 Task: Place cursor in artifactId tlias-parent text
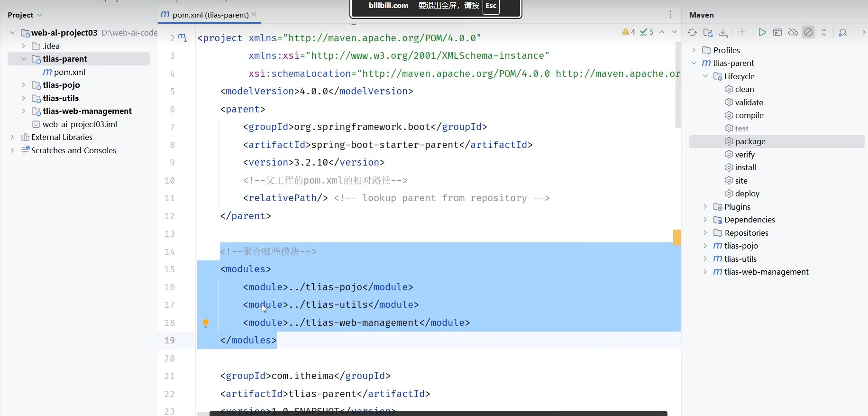322,394
